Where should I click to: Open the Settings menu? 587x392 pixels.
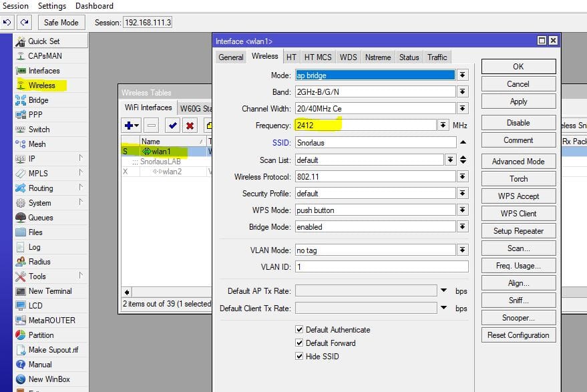pos(52,6)
